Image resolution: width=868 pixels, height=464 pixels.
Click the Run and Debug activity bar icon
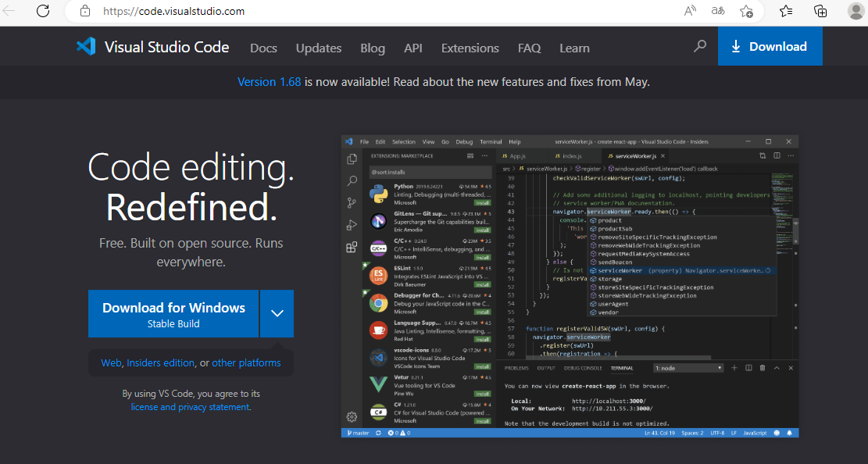[x=352, y=225]
